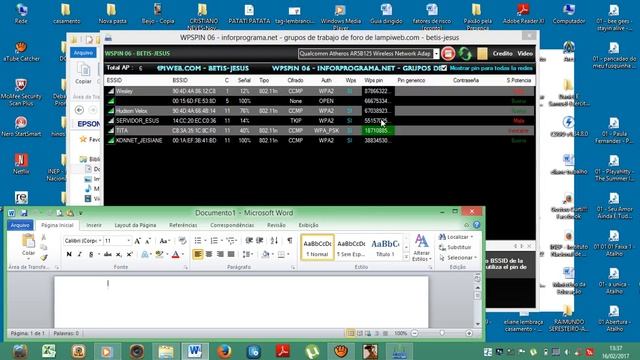Click the green refresh arrows icon in WPSPIN
640x360 pixels.
pos(465,53)
